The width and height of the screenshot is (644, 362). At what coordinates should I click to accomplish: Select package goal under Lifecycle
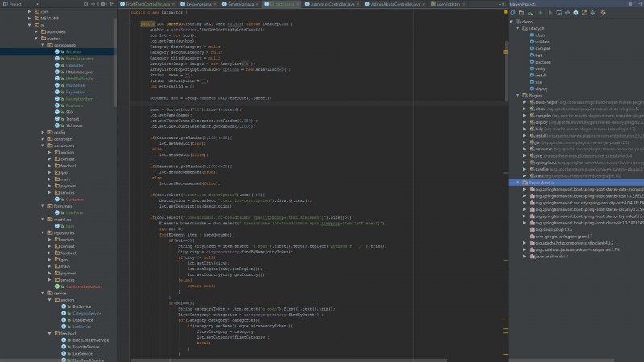(543, 62)
